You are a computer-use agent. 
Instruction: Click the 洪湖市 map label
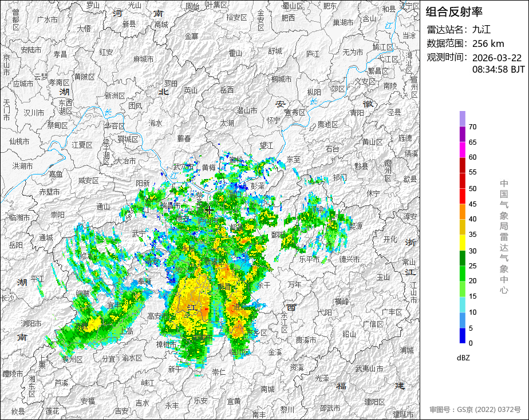[23, 166]
